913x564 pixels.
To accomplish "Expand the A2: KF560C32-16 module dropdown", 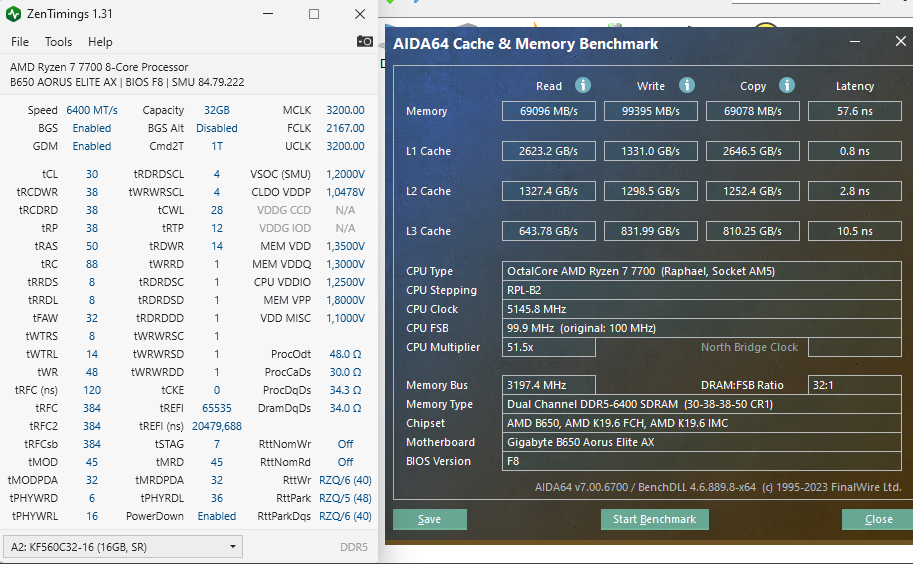I will click(x=123, y=547).
